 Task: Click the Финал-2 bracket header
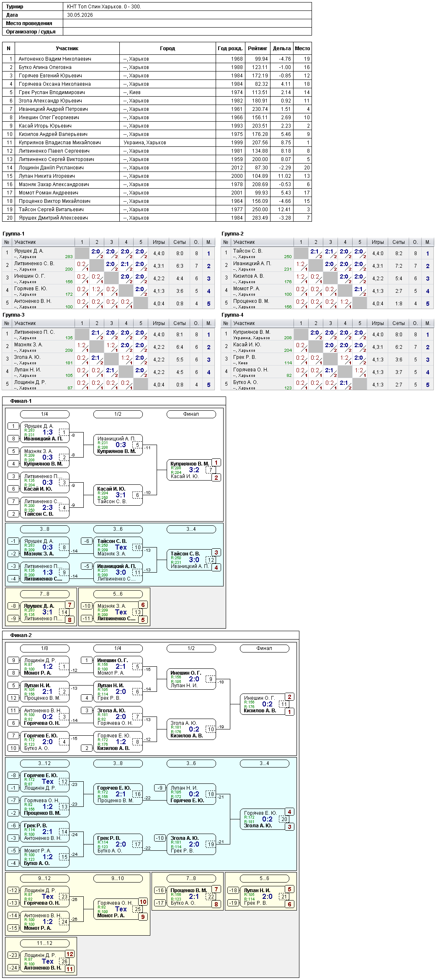tap(21, 635)
